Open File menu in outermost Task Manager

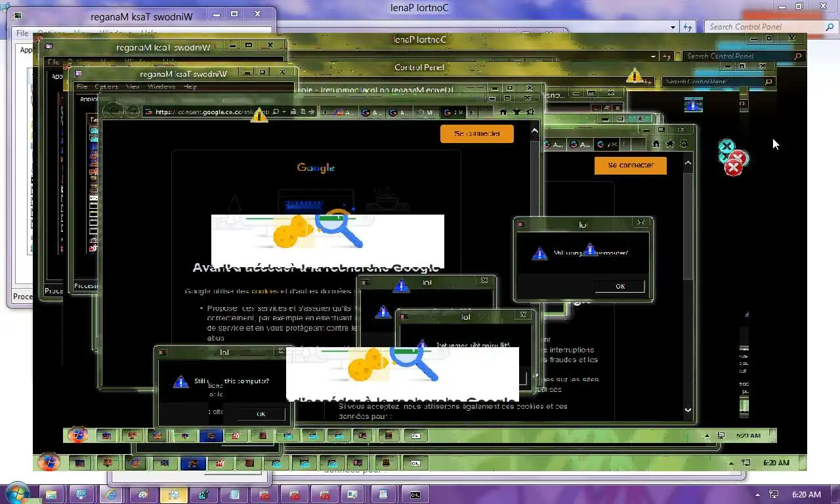pos(22,33)
